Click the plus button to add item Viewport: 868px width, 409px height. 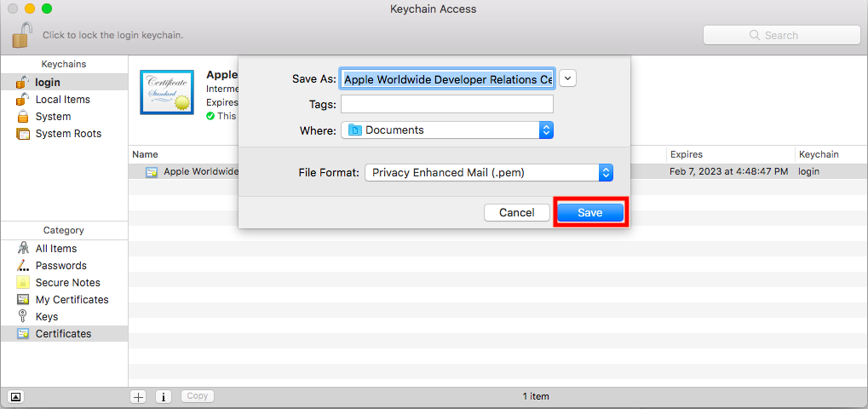pyautogui.click(x=138, y=396)
